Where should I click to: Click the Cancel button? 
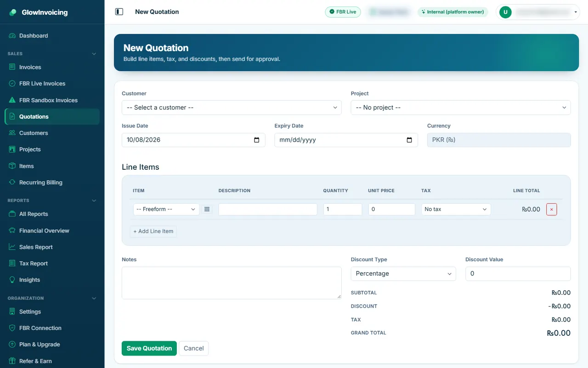click(x=193, y=348)
